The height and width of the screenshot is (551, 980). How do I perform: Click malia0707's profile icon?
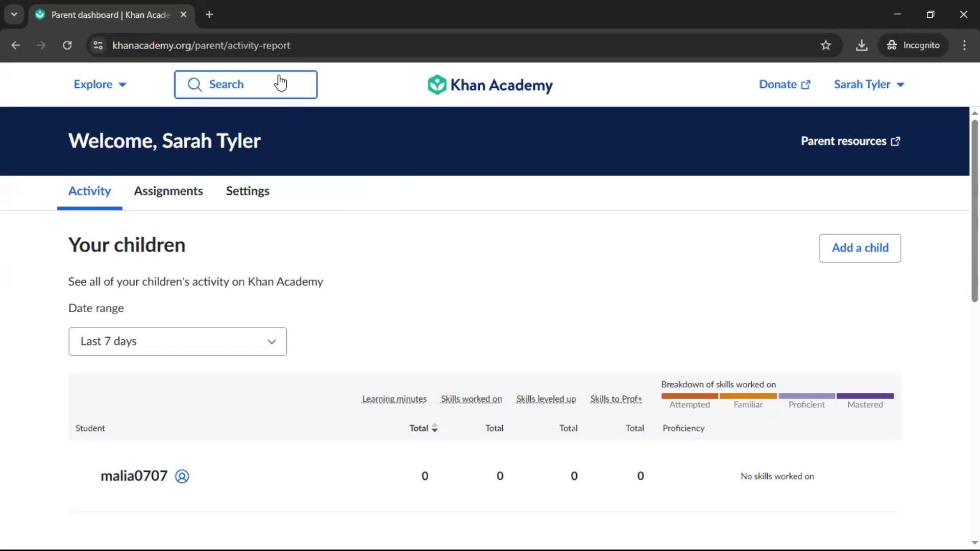(182, 476)
